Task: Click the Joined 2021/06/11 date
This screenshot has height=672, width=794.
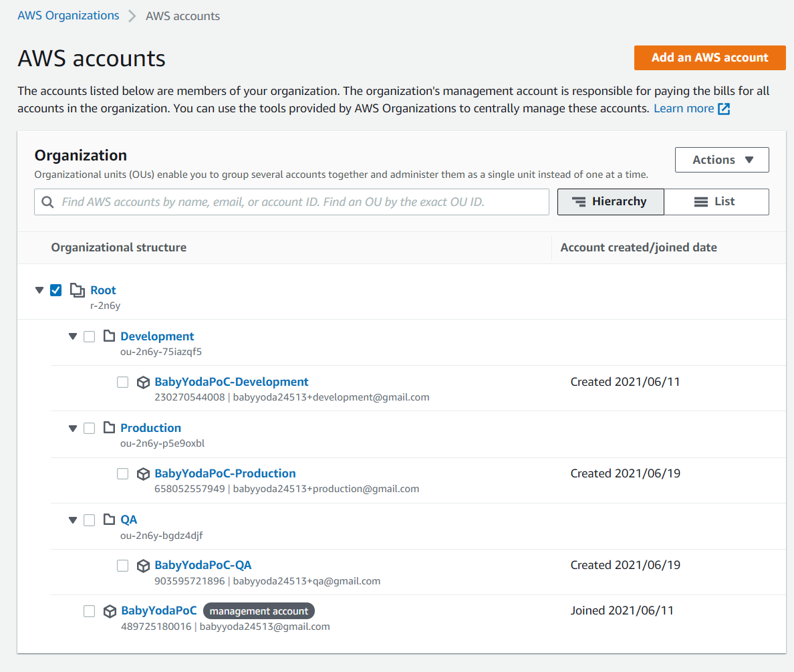Action: click(622, 610)
